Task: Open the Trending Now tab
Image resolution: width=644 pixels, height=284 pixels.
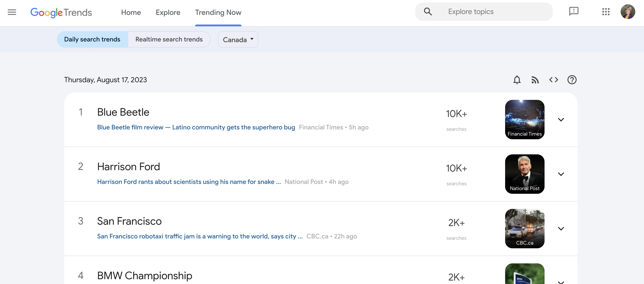Action: 218,12
